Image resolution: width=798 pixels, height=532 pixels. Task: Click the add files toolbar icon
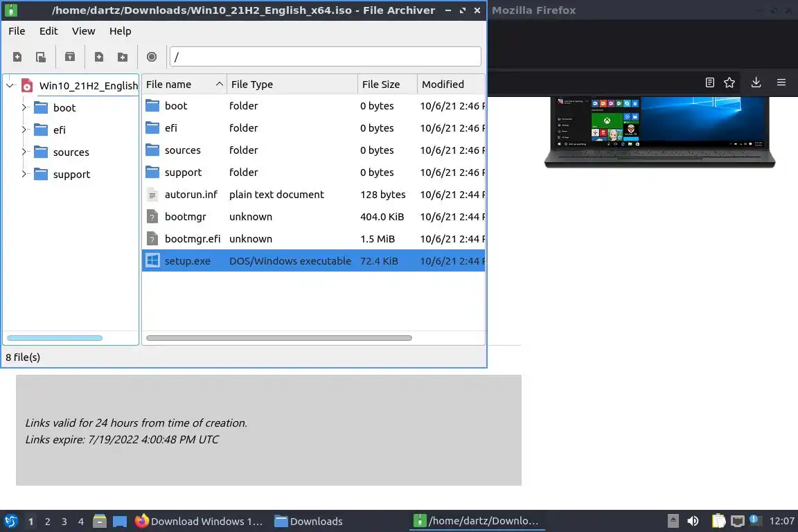coord(99,57)
